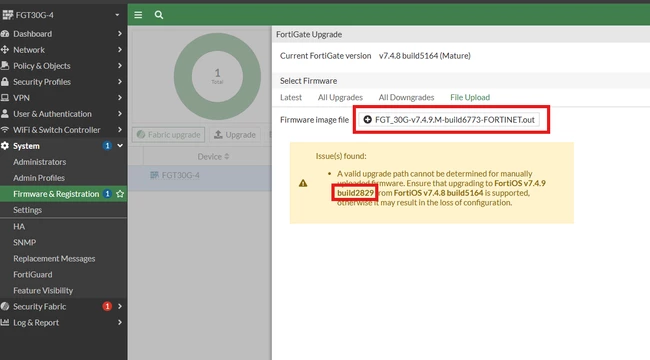Click the Issue(s) found heading
The height and width of the screenshot is (360, 650).
click(341, 156)
